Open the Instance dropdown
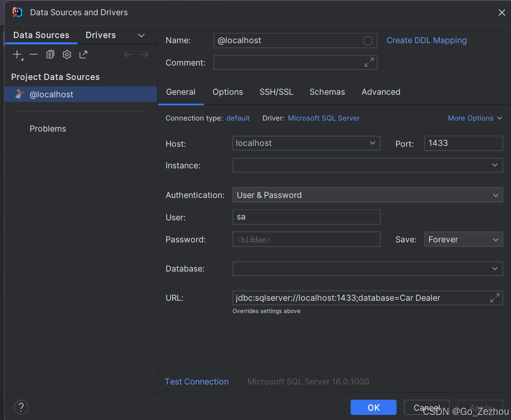The image size is (511, 420). coord(495,165)
